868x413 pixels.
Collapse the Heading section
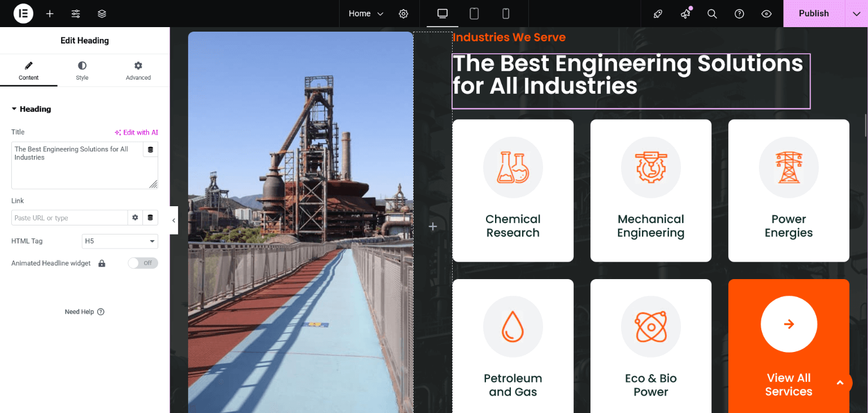(x=32, y=109)
